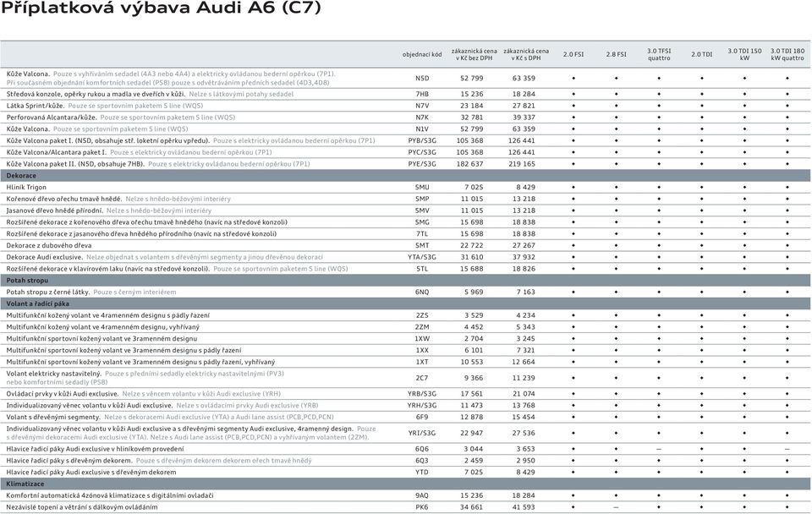Click order code "9AQ"

[422, 495]
